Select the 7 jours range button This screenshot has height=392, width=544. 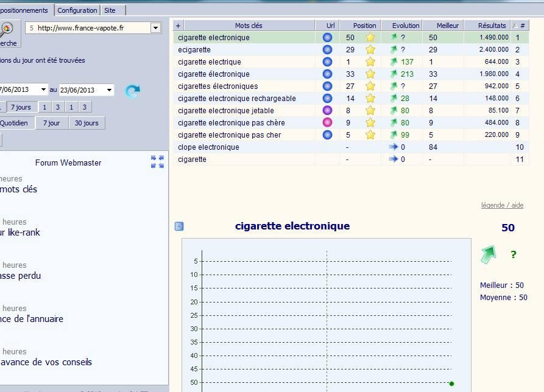21,107
